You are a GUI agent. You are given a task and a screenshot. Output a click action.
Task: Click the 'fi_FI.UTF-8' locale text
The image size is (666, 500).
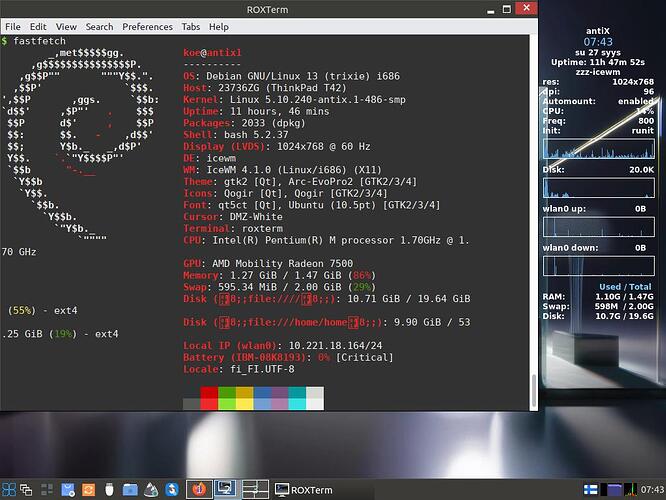(x=262, y=369)
